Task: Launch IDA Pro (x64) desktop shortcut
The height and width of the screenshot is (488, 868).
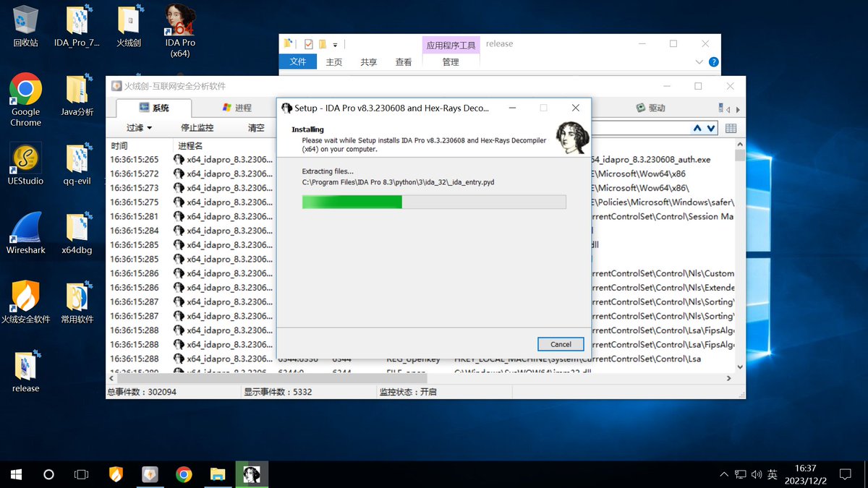Action: (179, 30)
